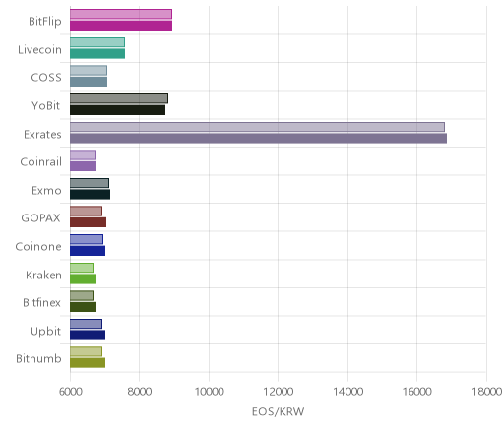Click the Bithumb category label
The height and width of the screenshot is (429, 504).
tap(38, 358)
